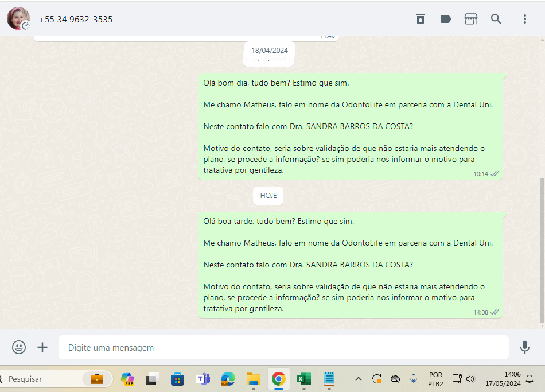
Task: Click the taskbar Pesquisar search box
Action: [56, 379]
